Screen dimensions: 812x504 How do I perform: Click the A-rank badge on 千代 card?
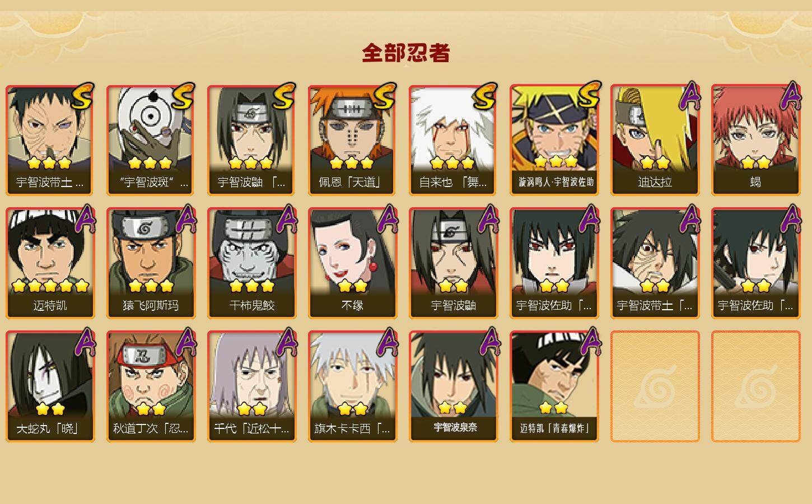(287, 342)
